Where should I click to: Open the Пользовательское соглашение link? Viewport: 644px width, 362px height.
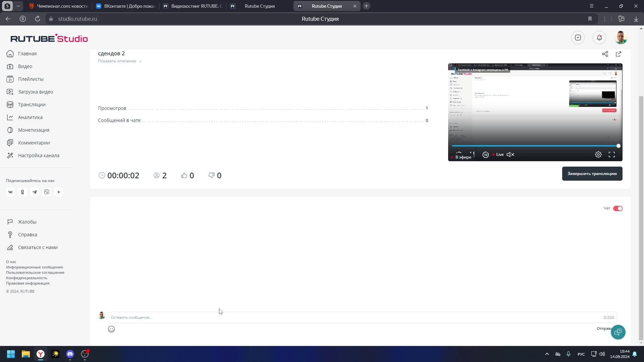(x=35, y=273)
